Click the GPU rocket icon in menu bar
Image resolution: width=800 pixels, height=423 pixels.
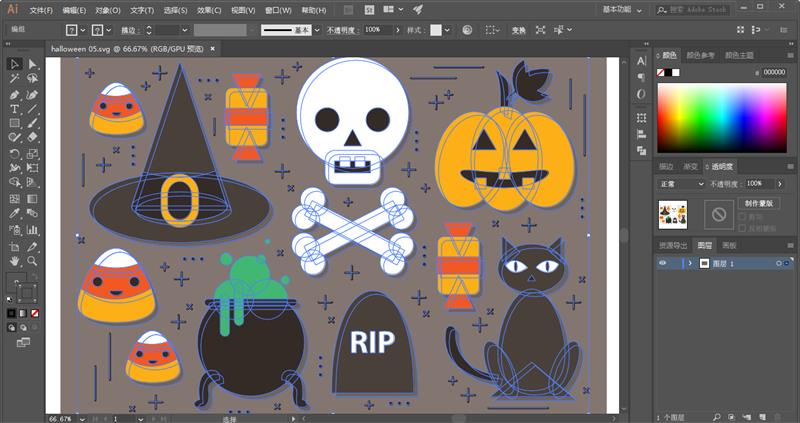pos(417,10)
